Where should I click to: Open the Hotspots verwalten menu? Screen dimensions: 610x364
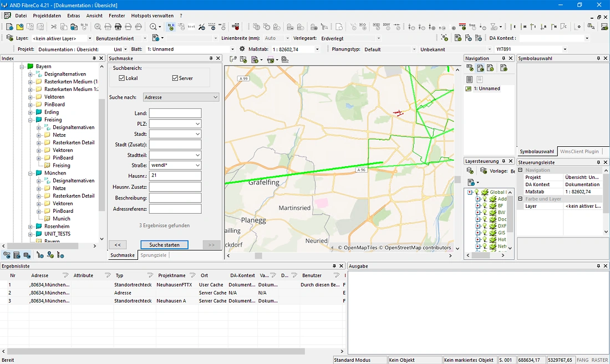152,16
